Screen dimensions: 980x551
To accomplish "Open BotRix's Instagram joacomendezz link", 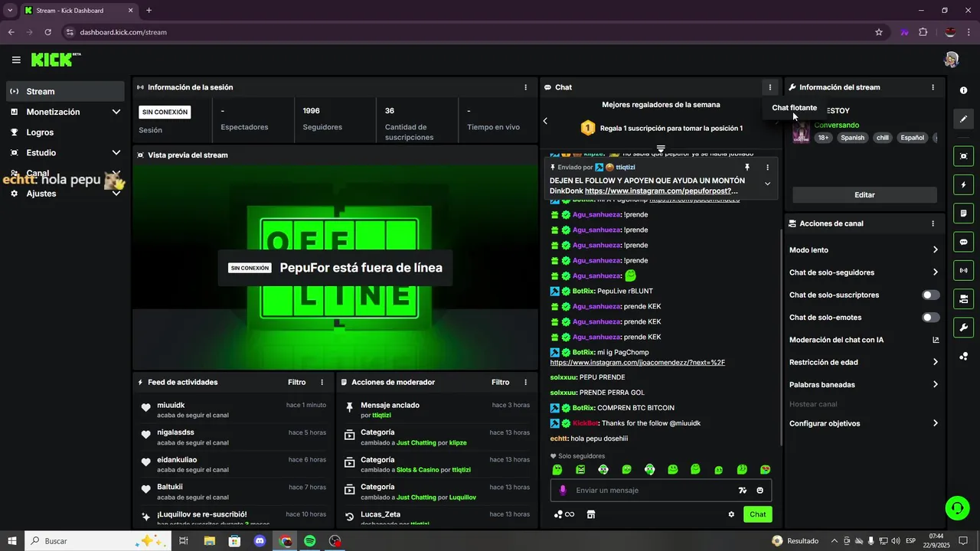I will click(637, 362).
